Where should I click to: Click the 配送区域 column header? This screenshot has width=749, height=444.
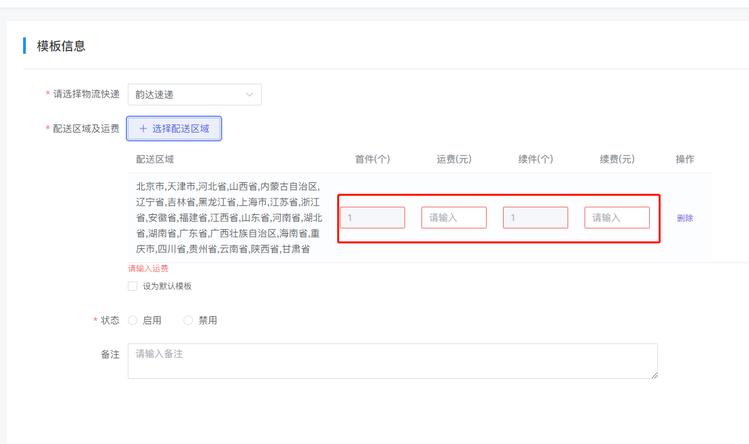coord(155,159)
